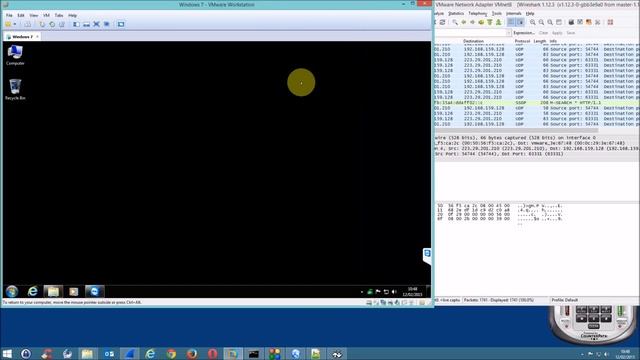Open Media Player from the VM taskbar
This screenshot has height=360, width=640.
point(73,291)
